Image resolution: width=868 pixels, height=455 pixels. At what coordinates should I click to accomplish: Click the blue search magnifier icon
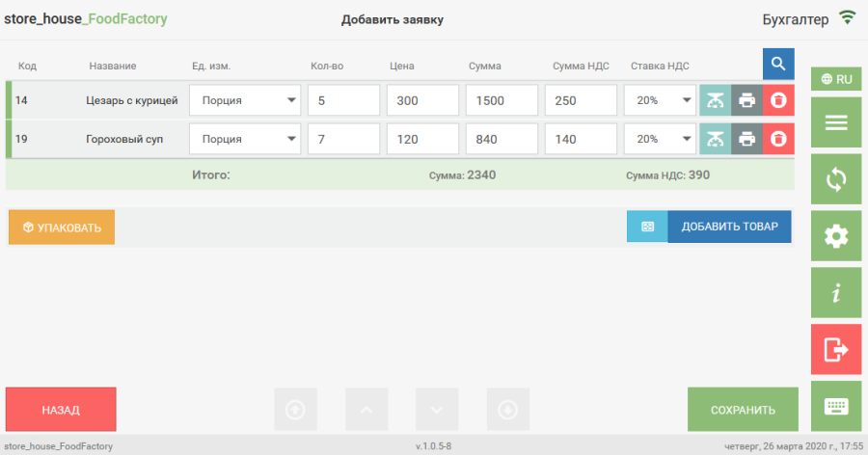[778, 65]
